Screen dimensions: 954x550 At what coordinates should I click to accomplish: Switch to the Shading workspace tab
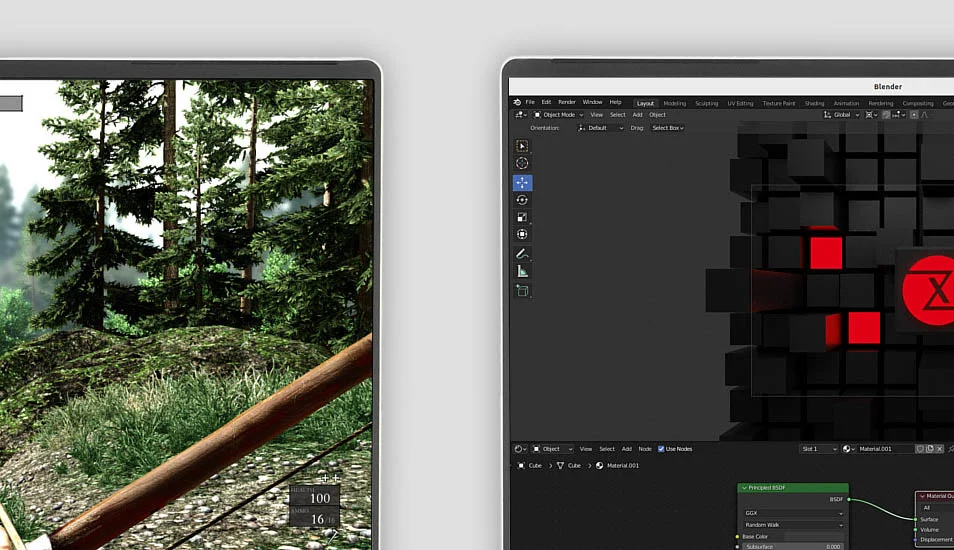coord(814,103)
